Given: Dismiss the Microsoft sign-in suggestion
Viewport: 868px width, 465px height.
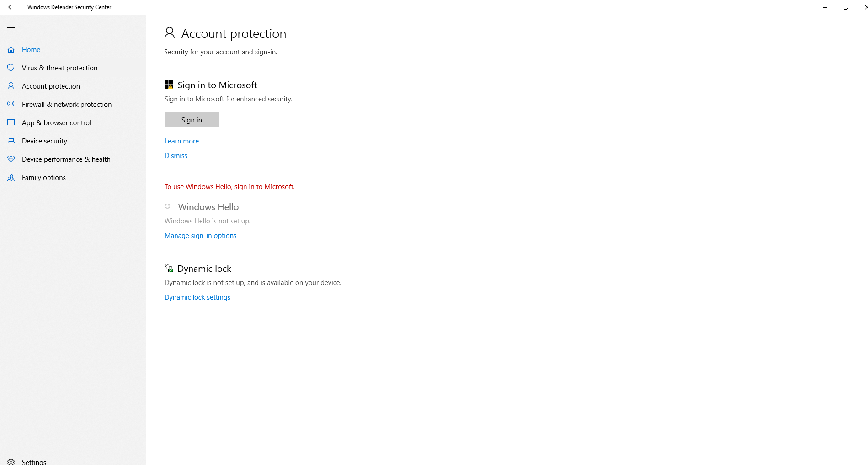Looking at the screenshot, I should pyautogui.click(x=176, y=156).
